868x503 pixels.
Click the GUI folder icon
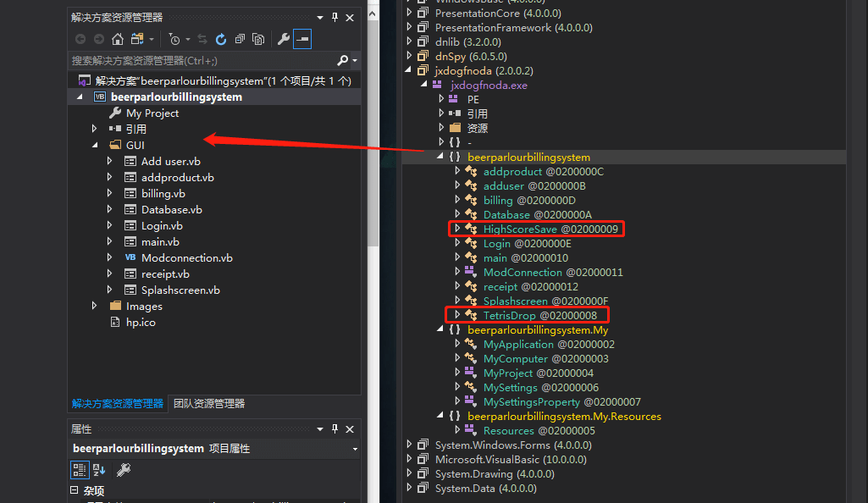pyautogui.click(x=115, y=145)
